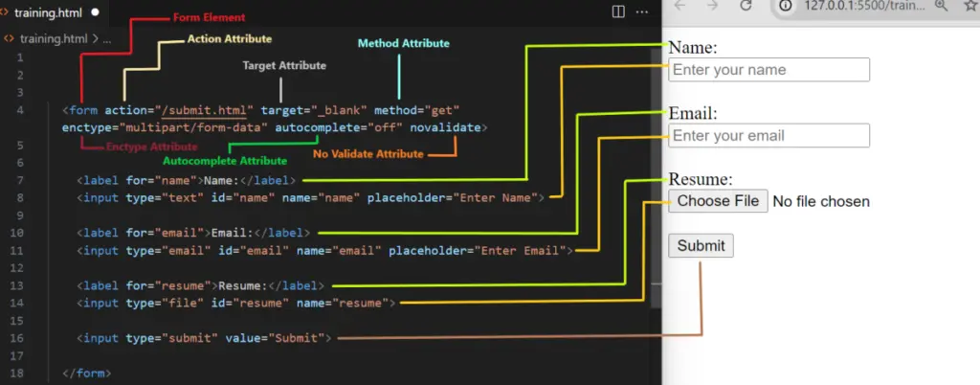Image resolution: width=980 pixels, height=385 pixels.
Task: Click the opening <form tag on line 4
Action: tap(80, 111)
